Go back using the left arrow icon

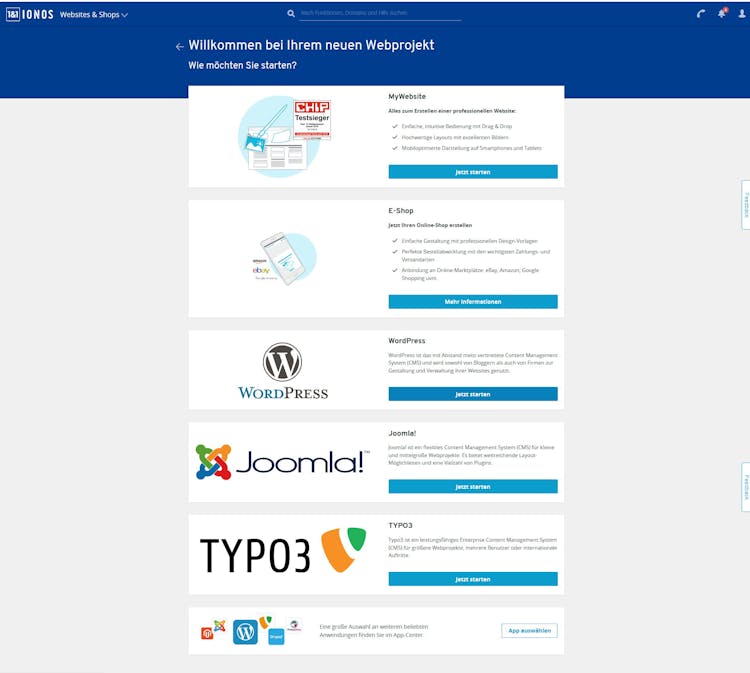coord(179,46)
